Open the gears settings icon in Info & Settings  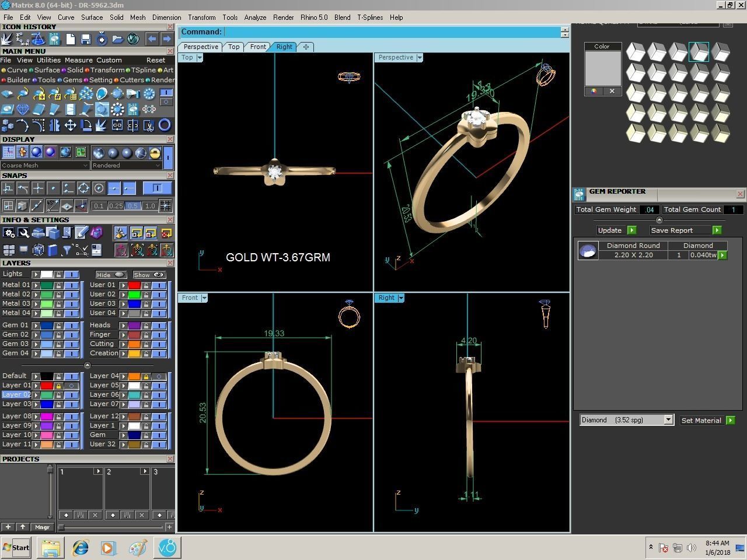pyautogui.click(x=8, y=233)
